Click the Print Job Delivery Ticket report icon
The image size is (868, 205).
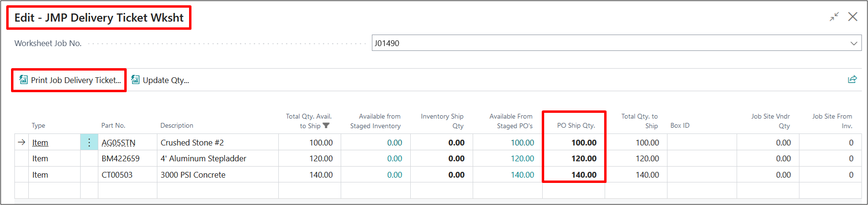24,80
